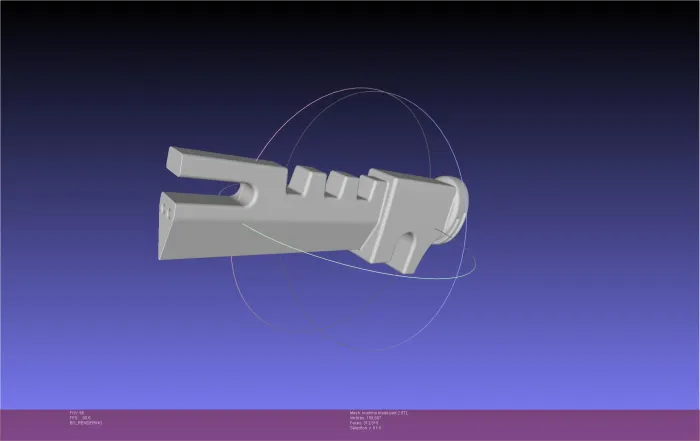Click the Faces count line
This screenshot has width=700, height=441.
pos(364,423)
